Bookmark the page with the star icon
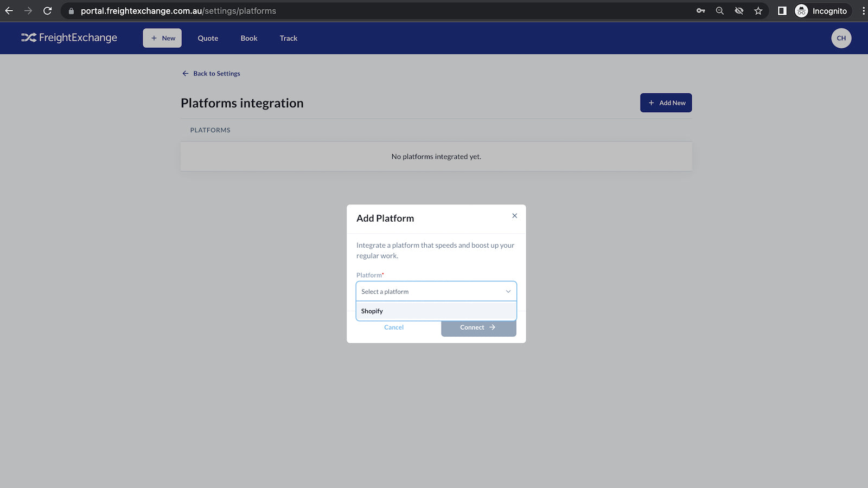Screen dimensions: 868x488 [758, 10]
